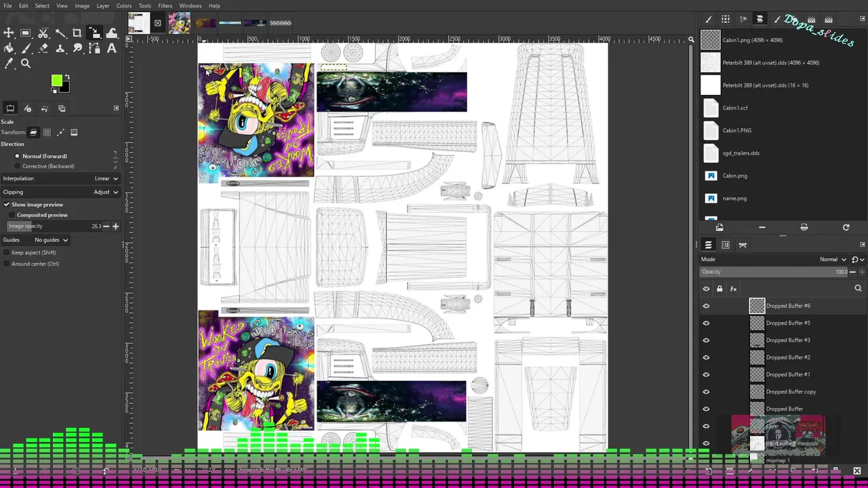
Task: Decrease Image opacity with minus button
Action: pyautogui.click(x=106, y=226)
